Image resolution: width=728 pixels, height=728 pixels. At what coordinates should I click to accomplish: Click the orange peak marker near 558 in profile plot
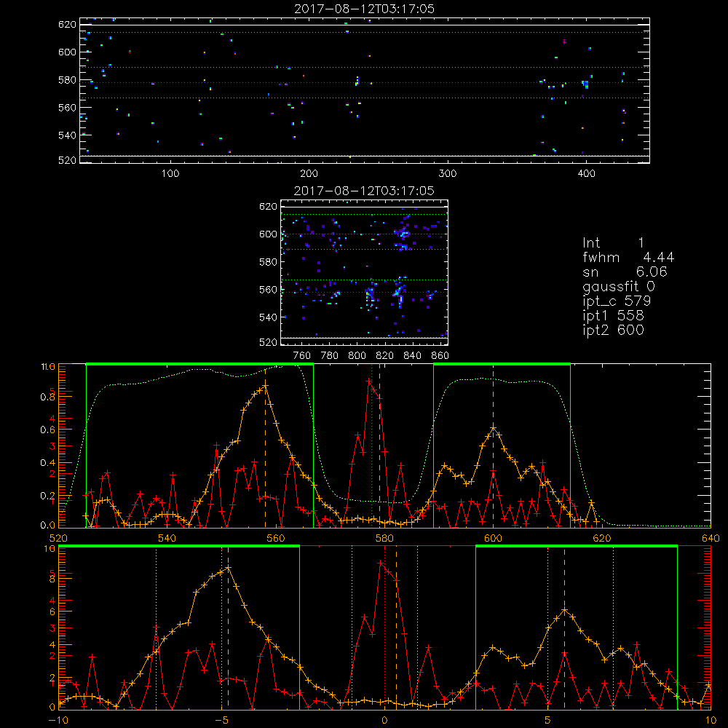point(265,386)
